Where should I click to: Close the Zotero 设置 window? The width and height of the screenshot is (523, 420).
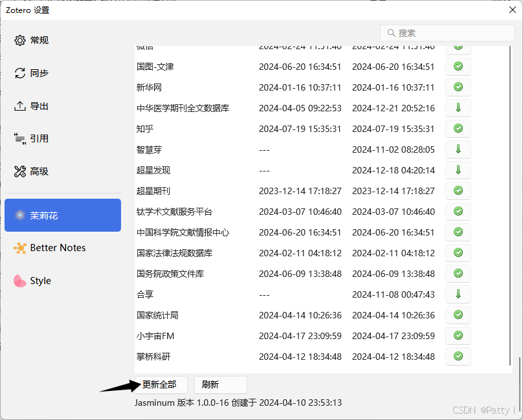click(x=513, y=10)
